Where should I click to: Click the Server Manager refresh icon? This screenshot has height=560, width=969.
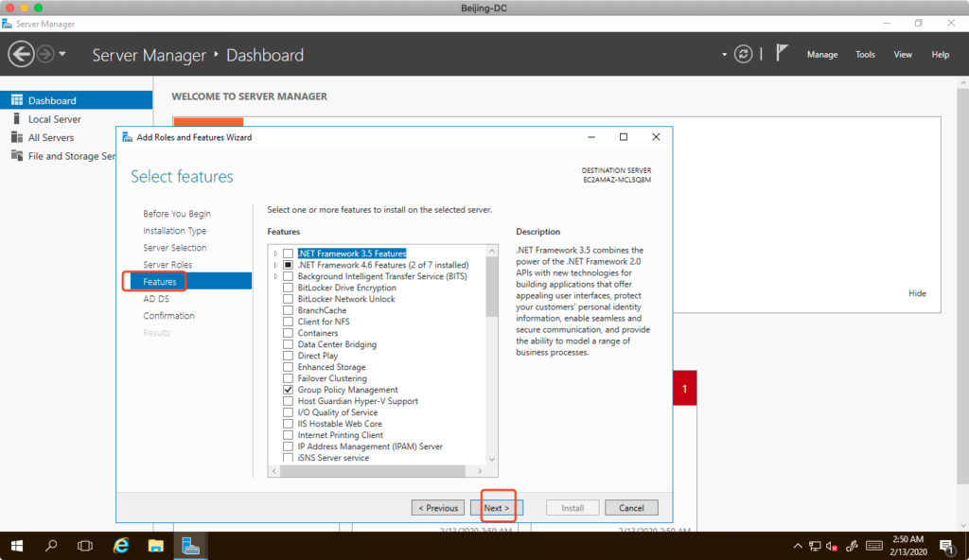point(745,54)
